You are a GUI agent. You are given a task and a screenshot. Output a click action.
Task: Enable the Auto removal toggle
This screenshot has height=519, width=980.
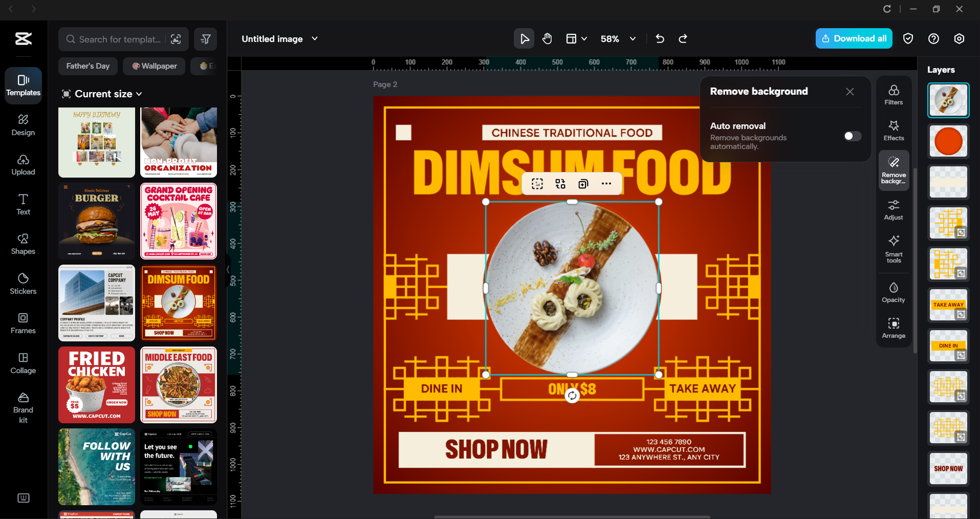851,136
